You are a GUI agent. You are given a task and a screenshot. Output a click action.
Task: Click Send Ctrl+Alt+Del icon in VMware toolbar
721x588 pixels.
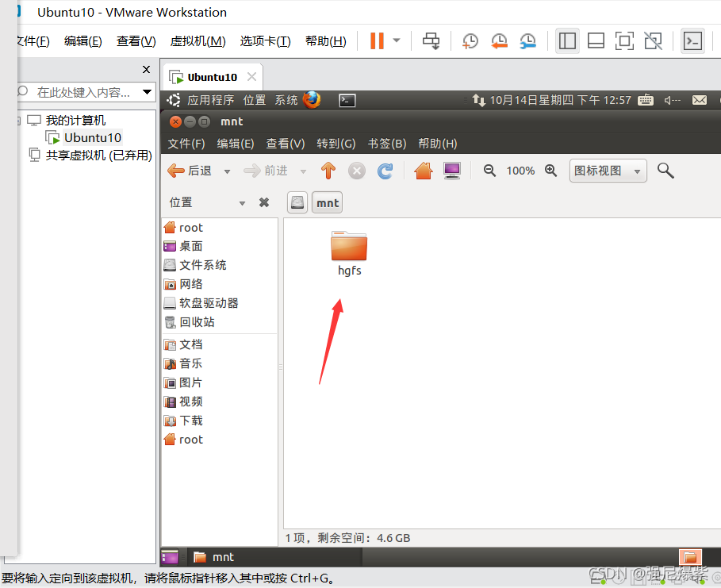tap(431, 41)
